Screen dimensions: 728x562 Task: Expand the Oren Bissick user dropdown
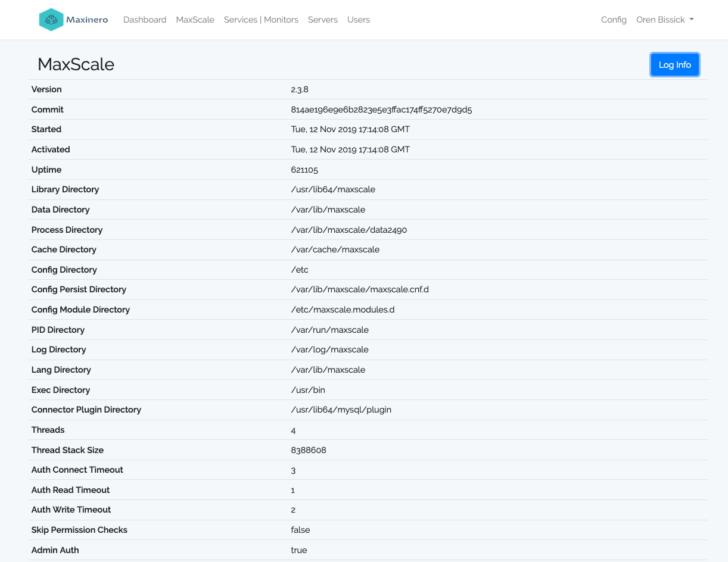tap(665, 20)
